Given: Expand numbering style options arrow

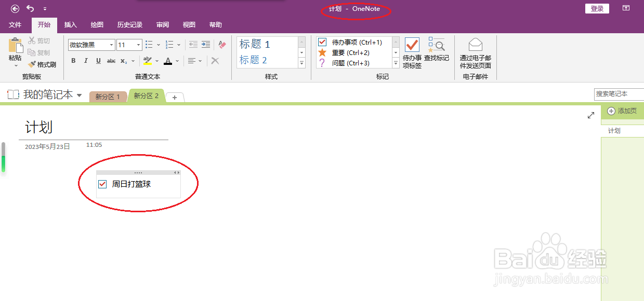Looking at the screenshot, I should 179,45.
